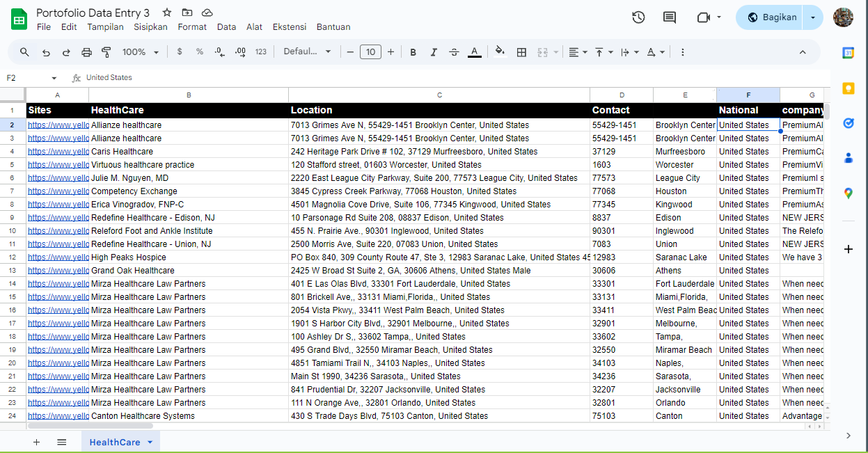The image size is (868, 453).
Task: Click the font size field
Action: point(370,52)
